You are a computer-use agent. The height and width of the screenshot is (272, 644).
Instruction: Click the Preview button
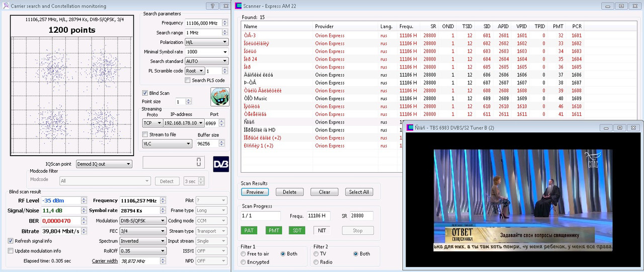pos(255,192)
